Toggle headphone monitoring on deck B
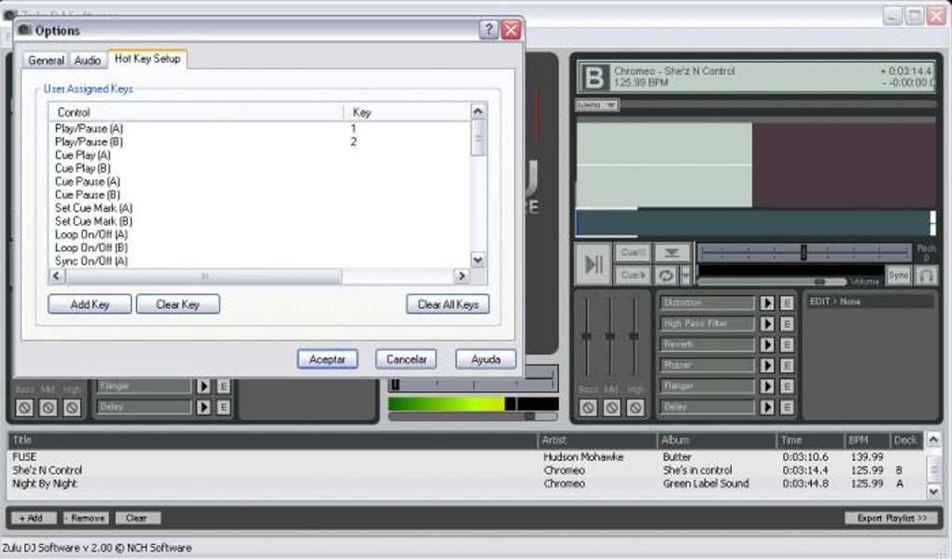The width and height of the screenshot is (952, 560). point(926,275)
